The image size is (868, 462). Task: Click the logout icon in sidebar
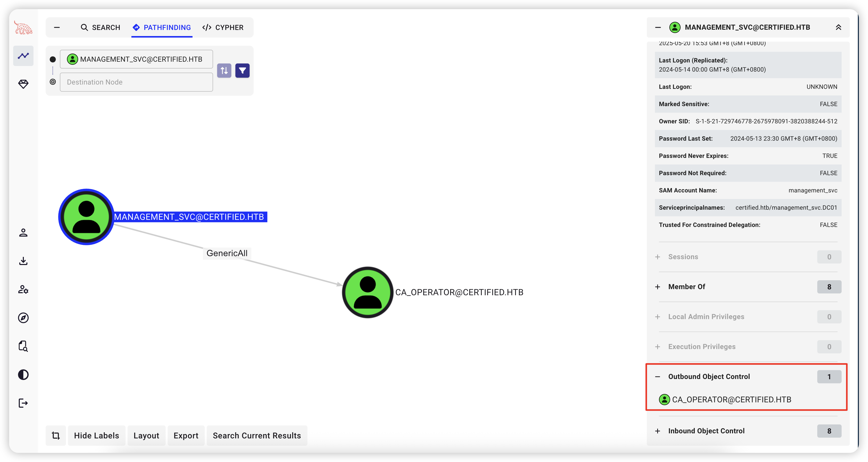tap(23, 403)
